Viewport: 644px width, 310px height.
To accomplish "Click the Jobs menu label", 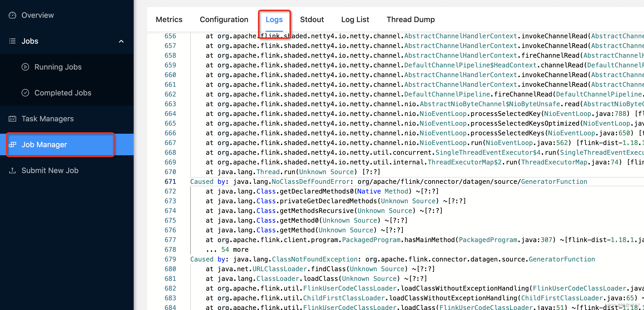I will (x=30, y=41).
